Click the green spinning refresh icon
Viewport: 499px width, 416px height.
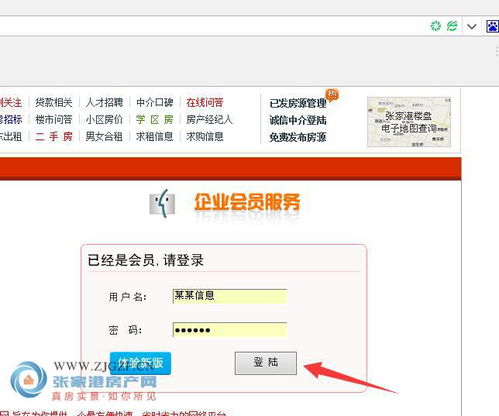(x=435, y=26)
